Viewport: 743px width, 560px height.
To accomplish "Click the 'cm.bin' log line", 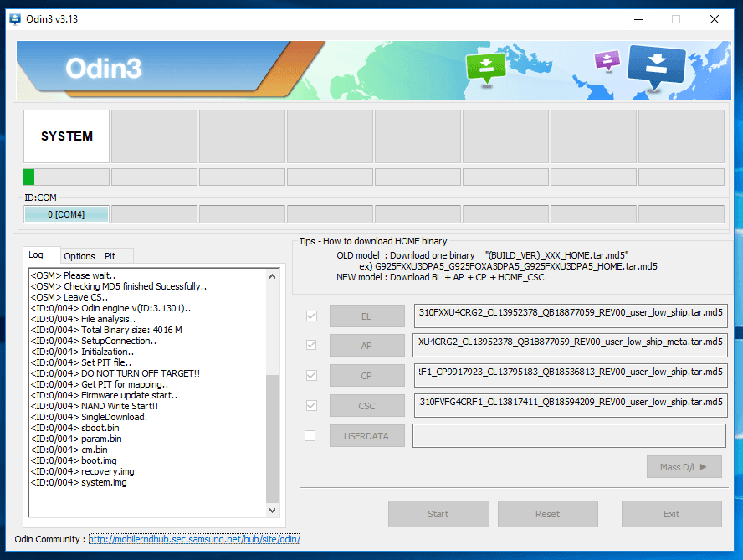I will tap(69, 450).
